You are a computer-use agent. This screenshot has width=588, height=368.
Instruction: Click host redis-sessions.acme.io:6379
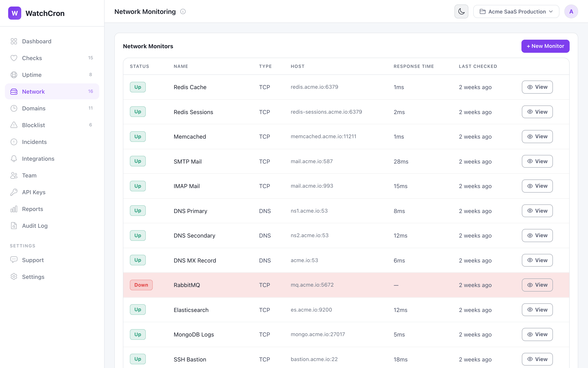326,112
